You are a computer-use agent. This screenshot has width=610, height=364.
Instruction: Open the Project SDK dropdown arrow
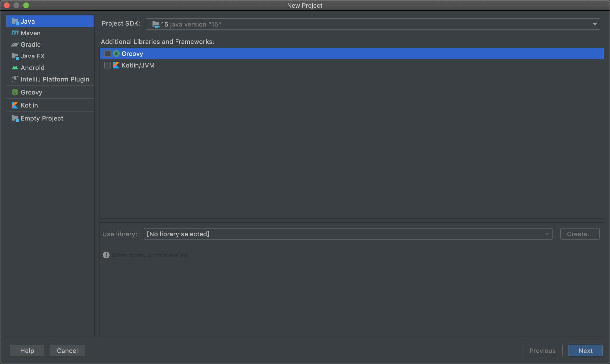594,24
